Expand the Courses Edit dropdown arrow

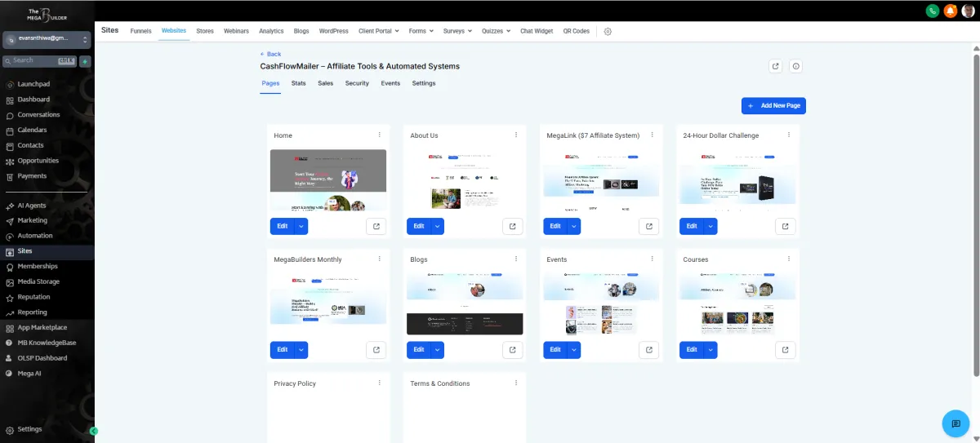point(710,350)
